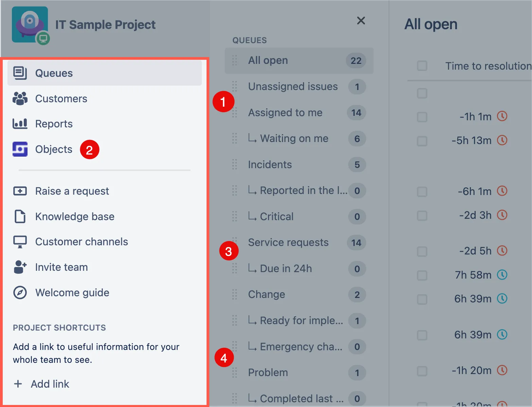This screenshot has width=532, height=407.
Task: Open the Emergency cha... sub-queue
Action: click(299, 347)
